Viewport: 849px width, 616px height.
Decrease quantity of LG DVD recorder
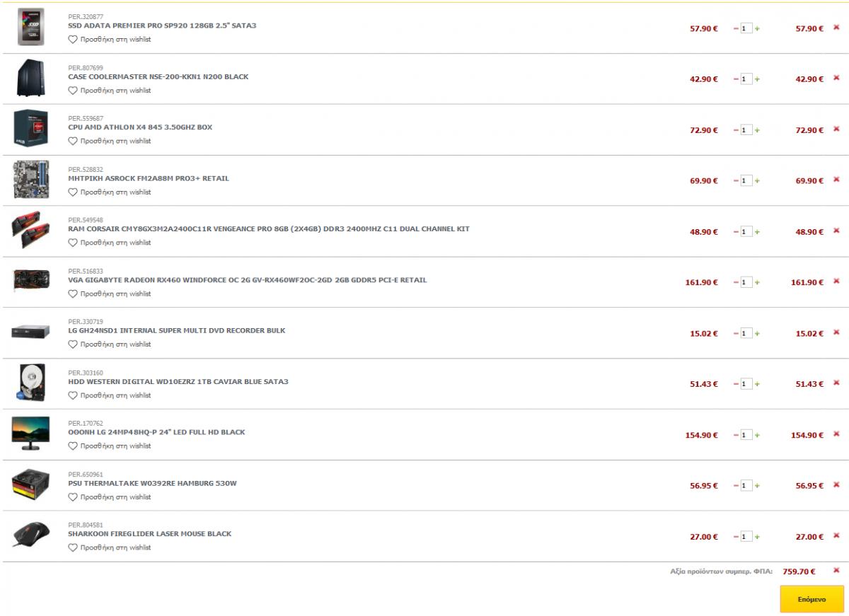pos(736,333)
